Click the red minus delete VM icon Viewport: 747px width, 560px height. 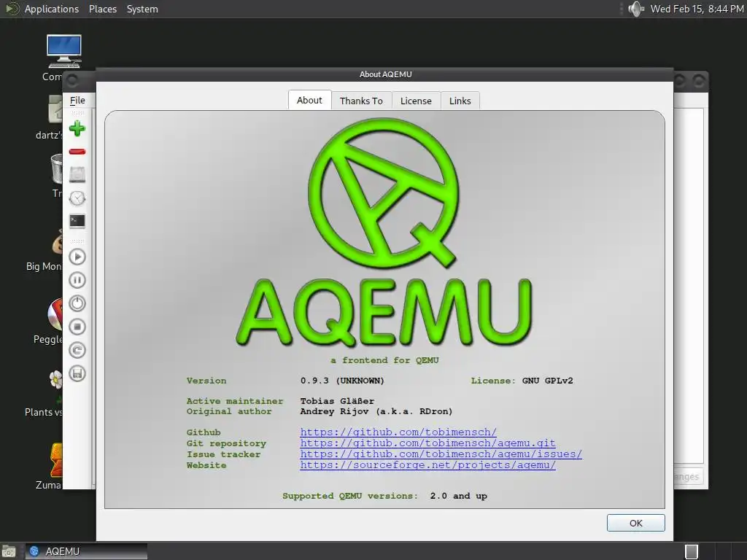pyautogui.click(x=77, y=152)
